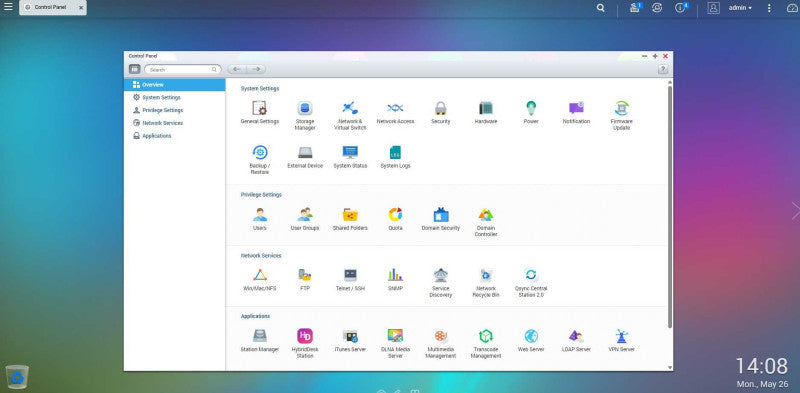800x393 pixels.
Task: Open FTP service settings
Action: pos(305,280)
